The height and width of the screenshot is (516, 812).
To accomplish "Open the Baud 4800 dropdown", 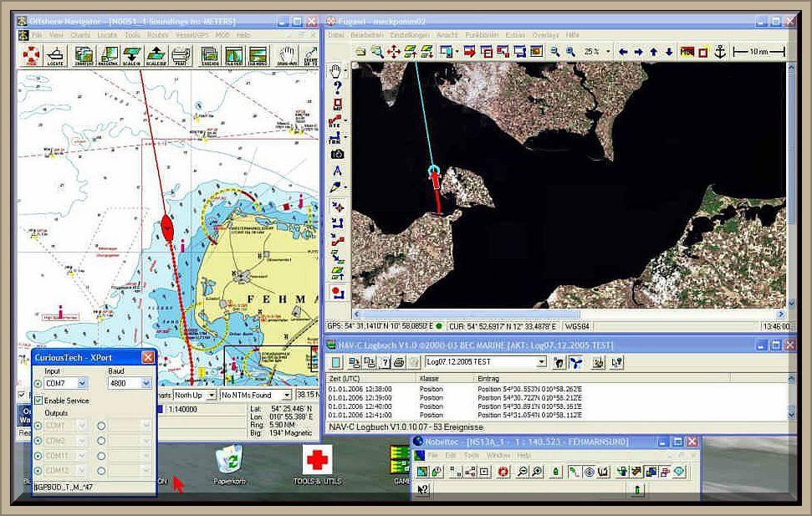I will [146, 383].
